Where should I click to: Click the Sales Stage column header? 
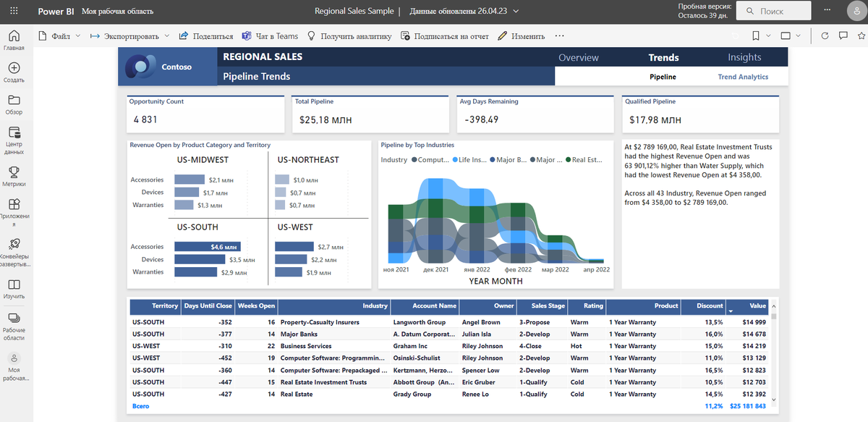542,306
